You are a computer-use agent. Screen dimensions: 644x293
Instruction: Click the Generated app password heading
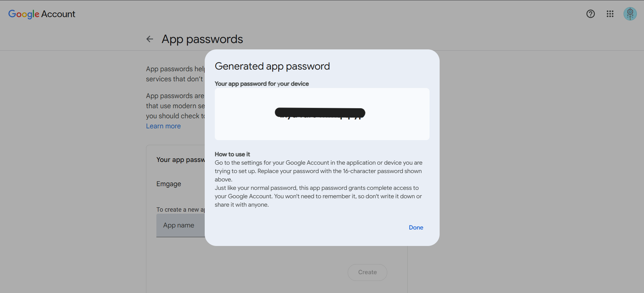(x=272, y=66)
